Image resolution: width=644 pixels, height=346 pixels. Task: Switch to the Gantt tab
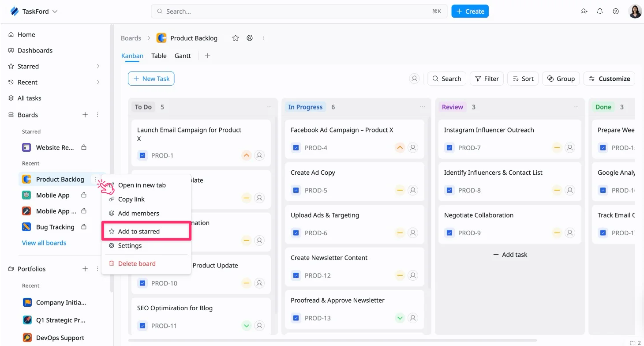click(183, 56)
